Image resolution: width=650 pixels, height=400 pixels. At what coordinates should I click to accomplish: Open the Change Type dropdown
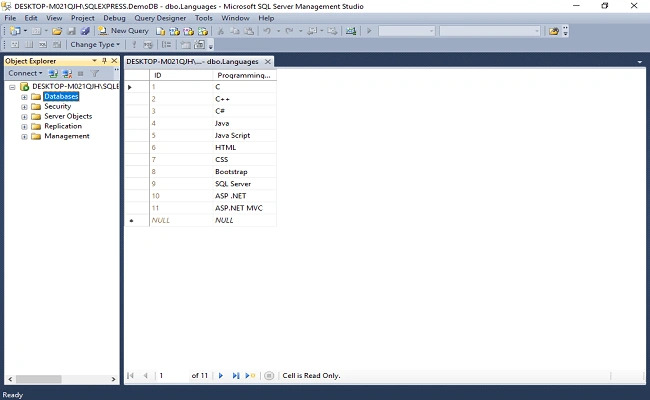click(95, 45)
